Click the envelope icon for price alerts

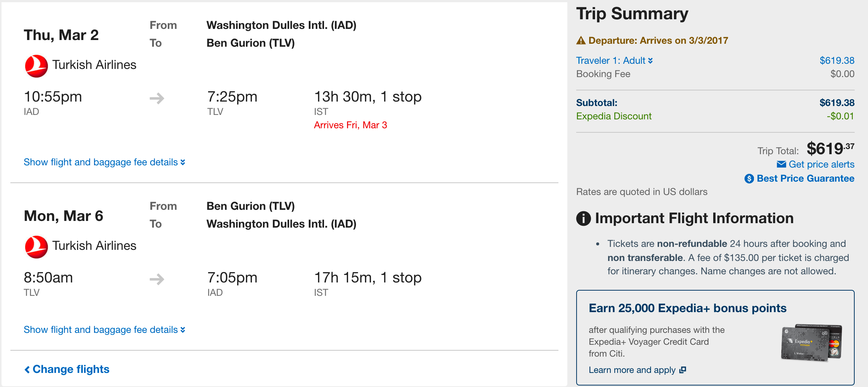(781, 164)
